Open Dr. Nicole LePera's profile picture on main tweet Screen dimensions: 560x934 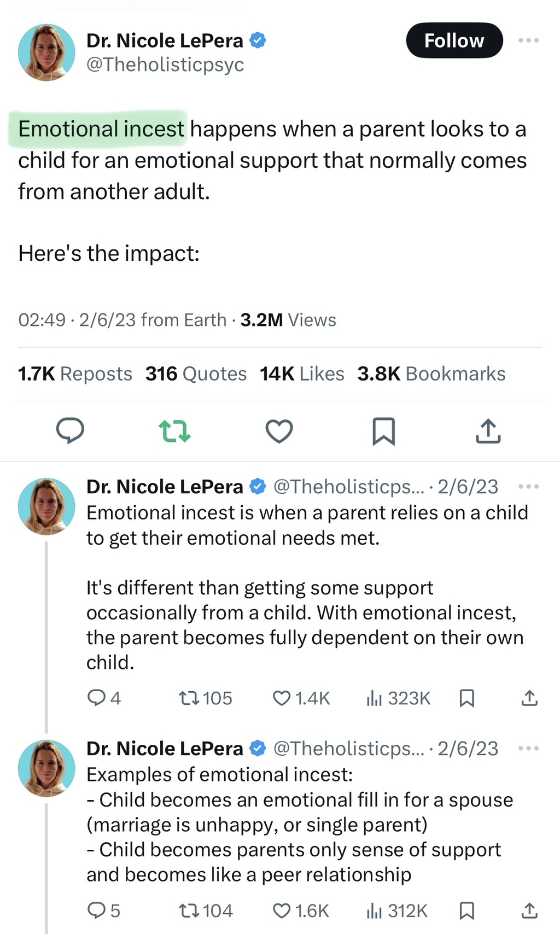coord(46,52)
